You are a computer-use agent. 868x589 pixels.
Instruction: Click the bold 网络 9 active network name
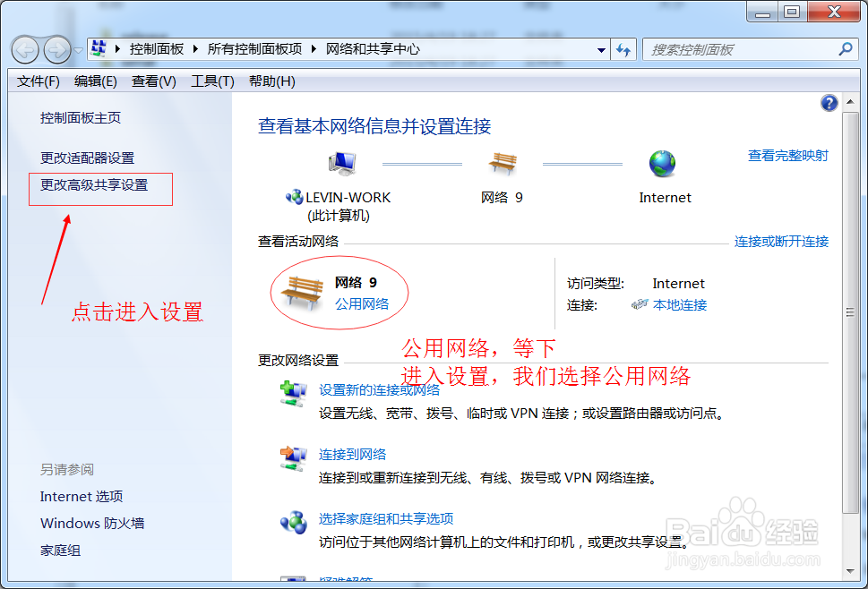tap(356, 283)
